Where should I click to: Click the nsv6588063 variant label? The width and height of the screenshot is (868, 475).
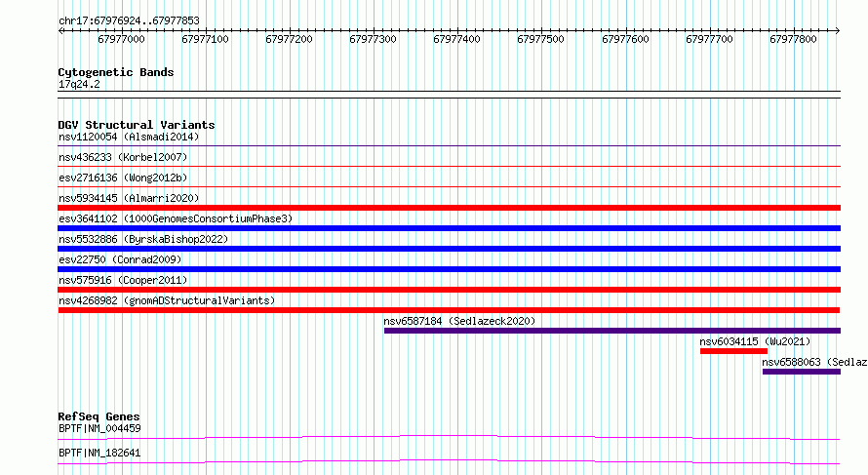coord(814,362)
